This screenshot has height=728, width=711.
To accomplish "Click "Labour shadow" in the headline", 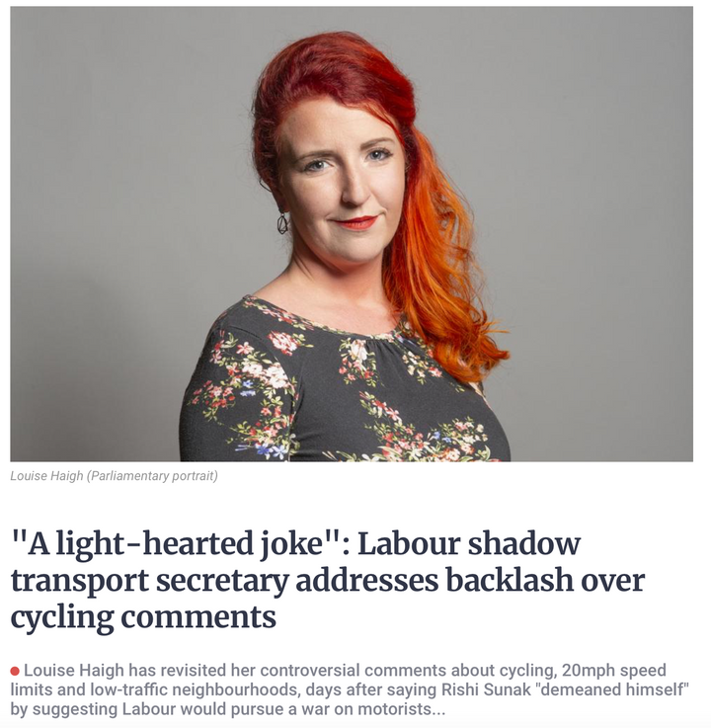I will coord(469,543).
